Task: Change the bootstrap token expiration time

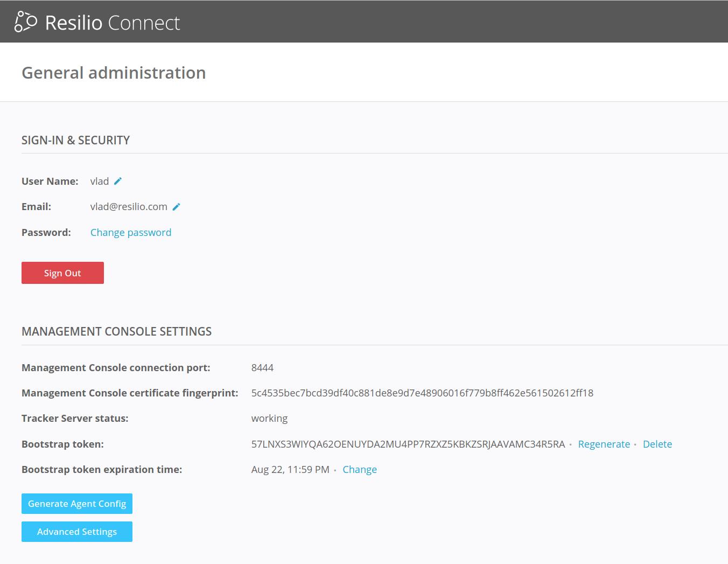Action: pyautogui.click(x=360, y=469)
